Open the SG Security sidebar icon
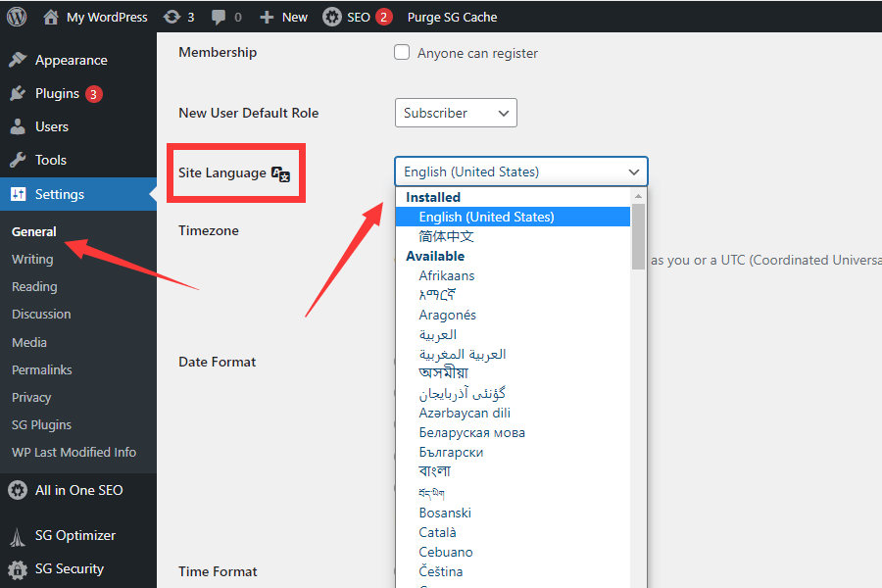The width and height of the screenshot is (882, 588). coord(18,568)
